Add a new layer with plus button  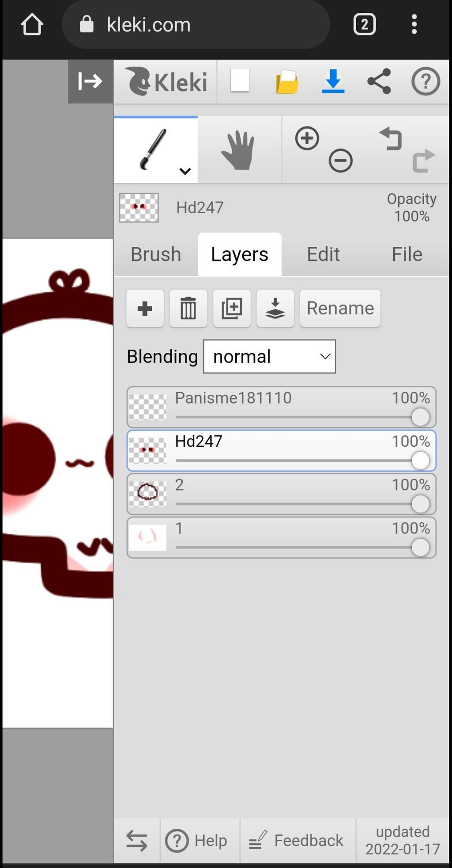145,308
